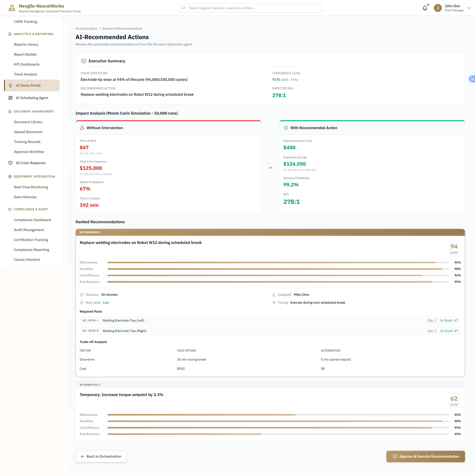Open KPI Dashboards from the sidebar
Viewport: 475px width, 476px height.
[27, 64]
